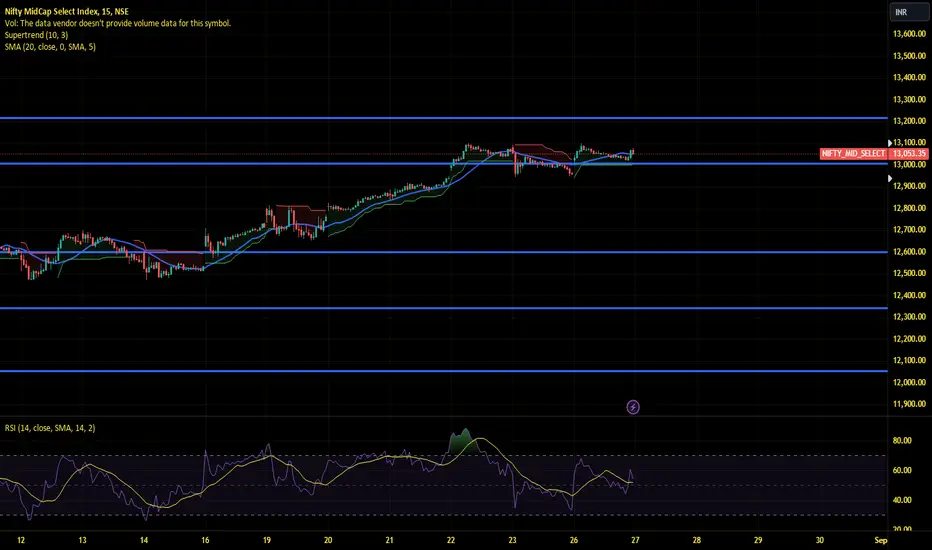Click the NIFTY_MID_SELECT red price label
Image resolution: width=932 pixels, height=550 pixels.
coord(853,153)
